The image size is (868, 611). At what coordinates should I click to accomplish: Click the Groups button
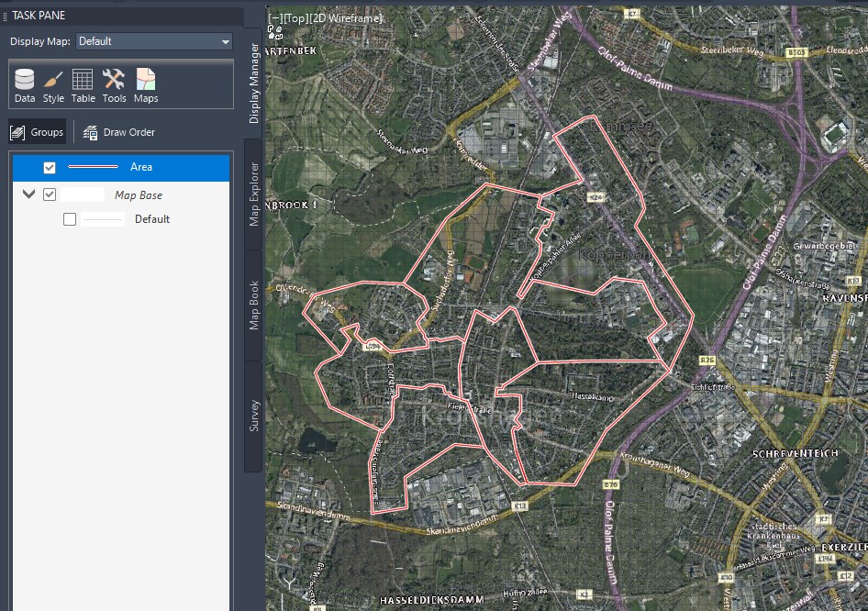(38, 132)
